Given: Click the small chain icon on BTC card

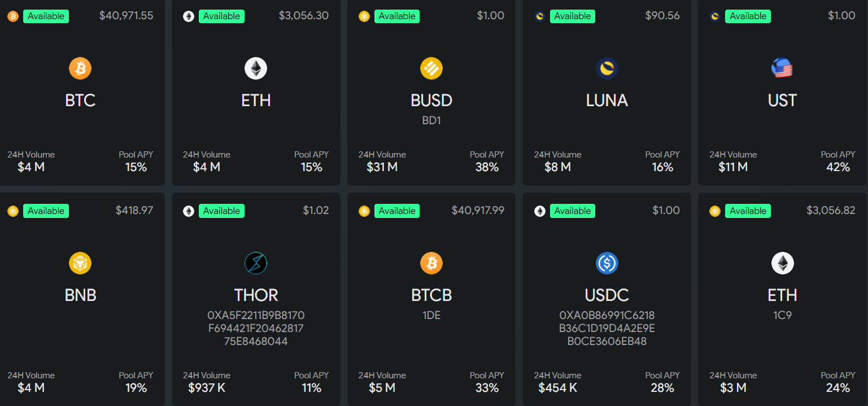Looking at the screenshot, I should pos(13,16).
